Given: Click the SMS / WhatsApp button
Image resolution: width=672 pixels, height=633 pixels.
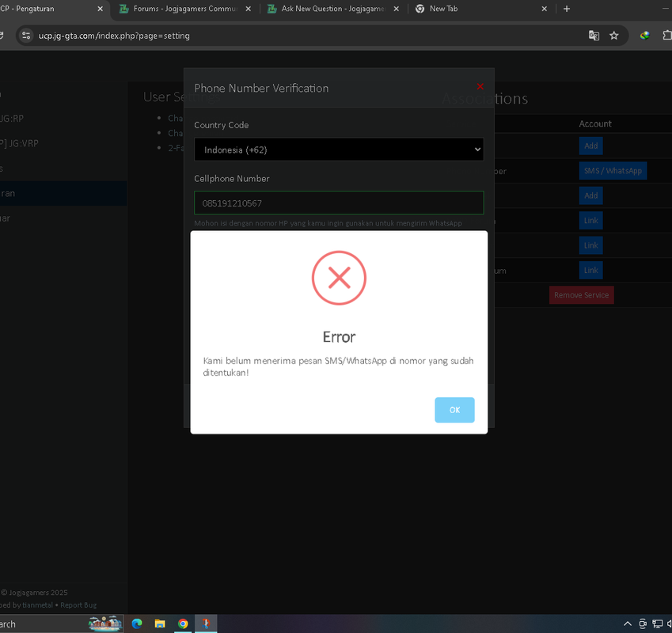Looking at the screenshot, I should point(613,170).
